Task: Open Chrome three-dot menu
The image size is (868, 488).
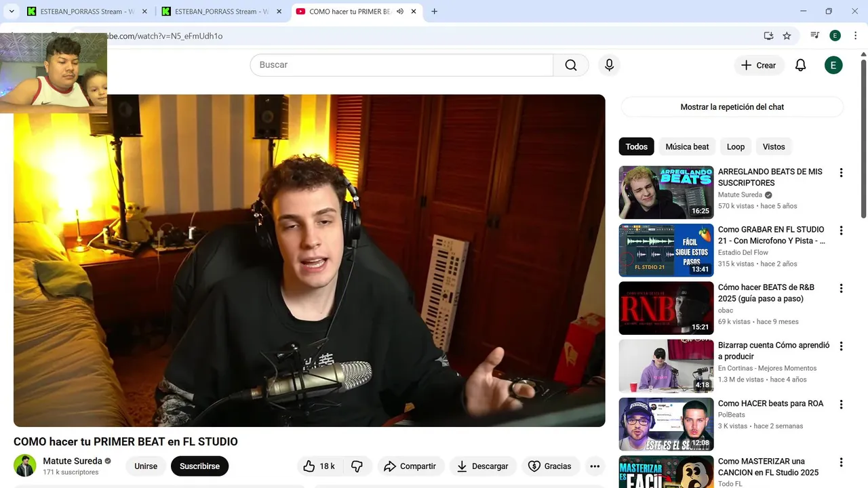Action: [x=856, y=36]
